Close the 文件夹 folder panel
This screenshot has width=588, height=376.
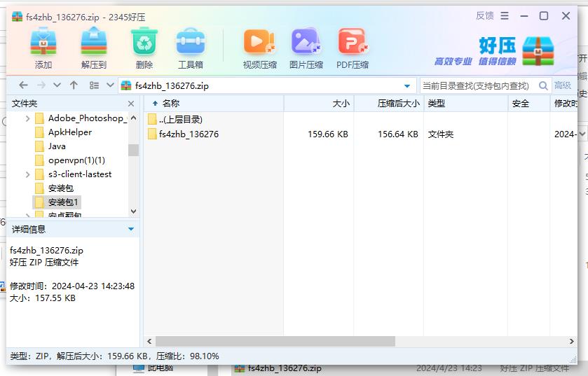click(x=131, y=104)
